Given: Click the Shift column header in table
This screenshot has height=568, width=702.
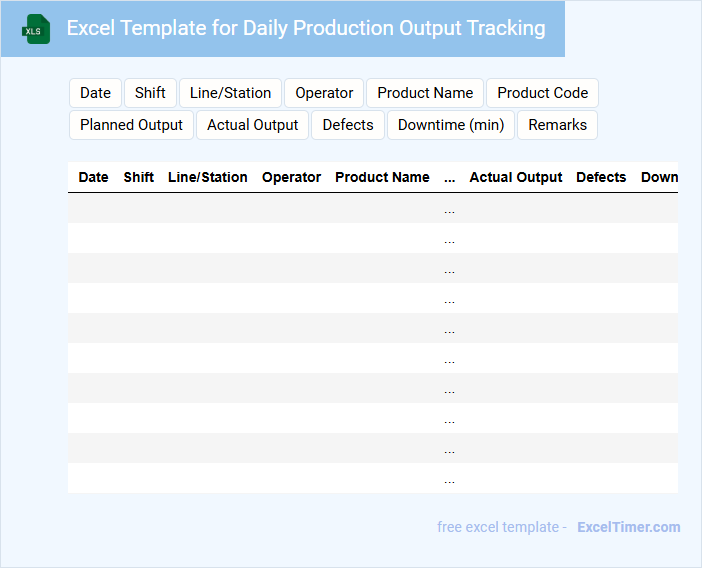Looking at the screenshot, I should click(139, 177).
